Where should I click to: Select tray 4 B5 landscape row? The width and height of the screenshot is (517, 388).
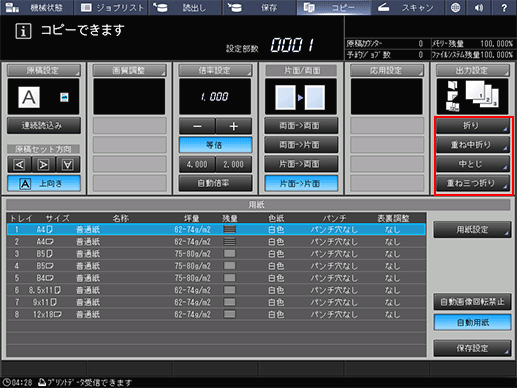[216, 266]
